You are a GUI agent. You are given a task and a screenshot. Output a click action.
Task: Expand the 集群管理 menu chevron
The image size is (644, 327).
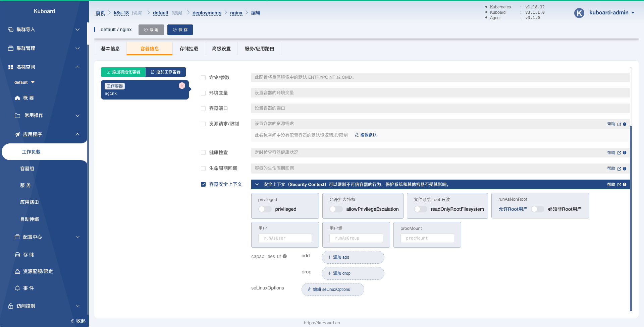click(77, 48)
